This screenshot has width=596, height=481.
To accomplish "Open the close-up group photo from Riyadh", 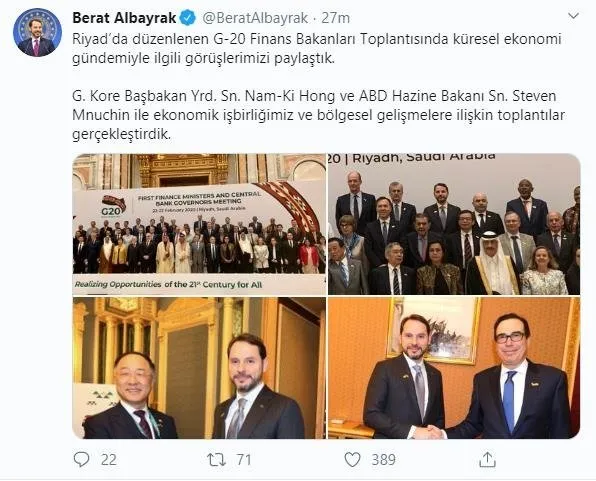I will click(454, 224).
